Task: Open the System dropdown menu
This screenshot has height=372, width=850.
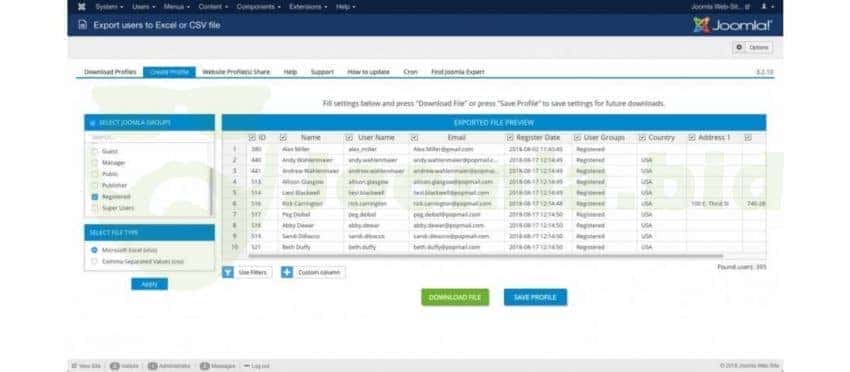Action: click(x=109, y=7)
